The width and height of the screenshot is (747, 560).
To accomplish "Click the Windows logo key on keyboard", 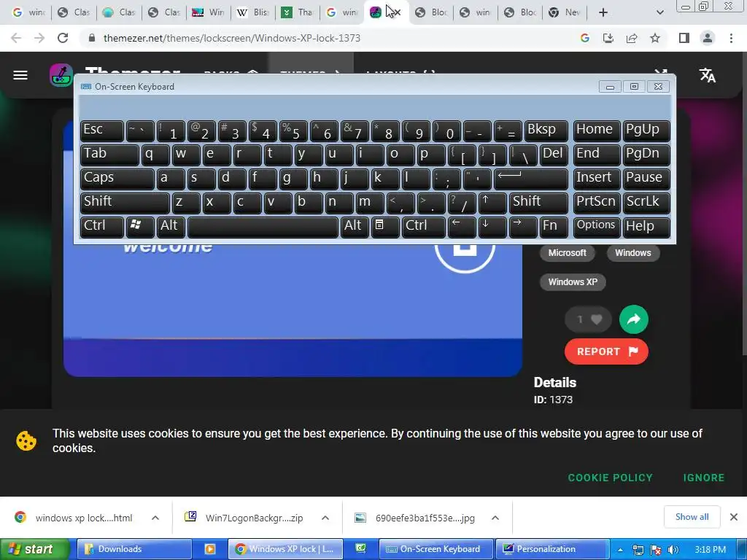I will (x=139, y=227).
